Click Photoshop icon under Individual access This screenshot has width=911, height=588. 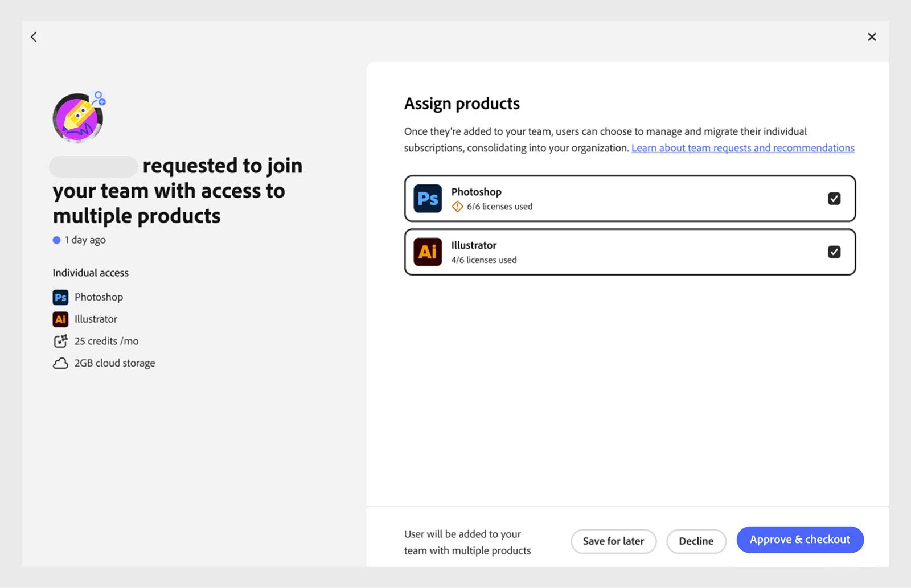click(x=60, y=297)
